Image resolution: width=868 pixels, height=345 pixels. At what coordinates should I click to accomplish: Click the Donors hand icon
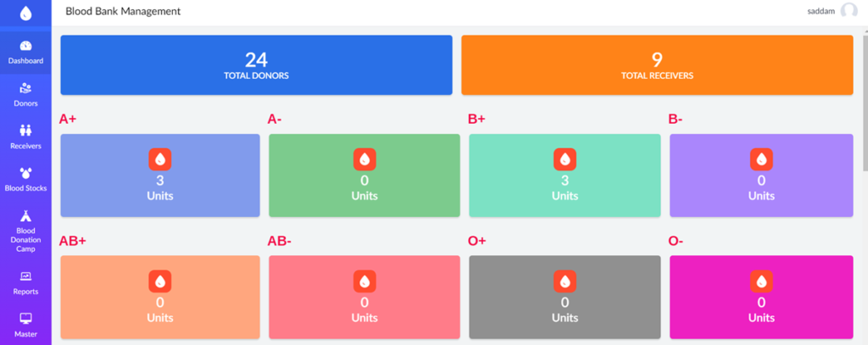coord(25,87)
